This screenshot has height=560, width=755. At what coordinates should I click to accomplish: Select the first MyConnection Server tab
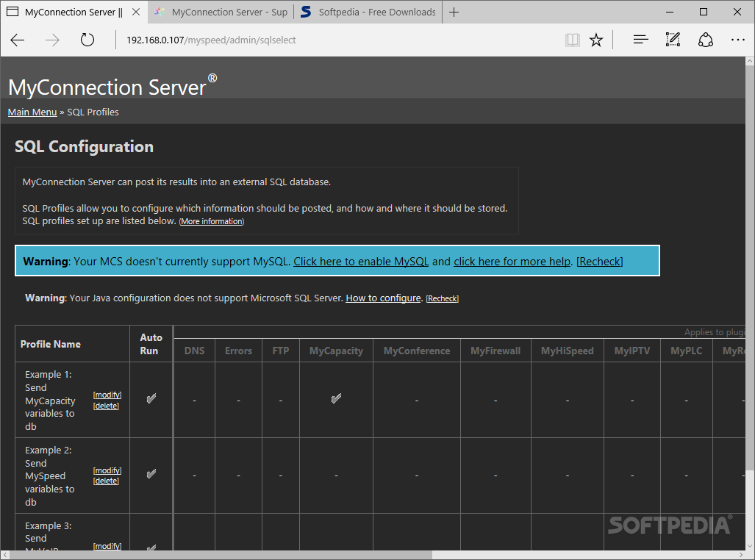[x=74, y=12]
